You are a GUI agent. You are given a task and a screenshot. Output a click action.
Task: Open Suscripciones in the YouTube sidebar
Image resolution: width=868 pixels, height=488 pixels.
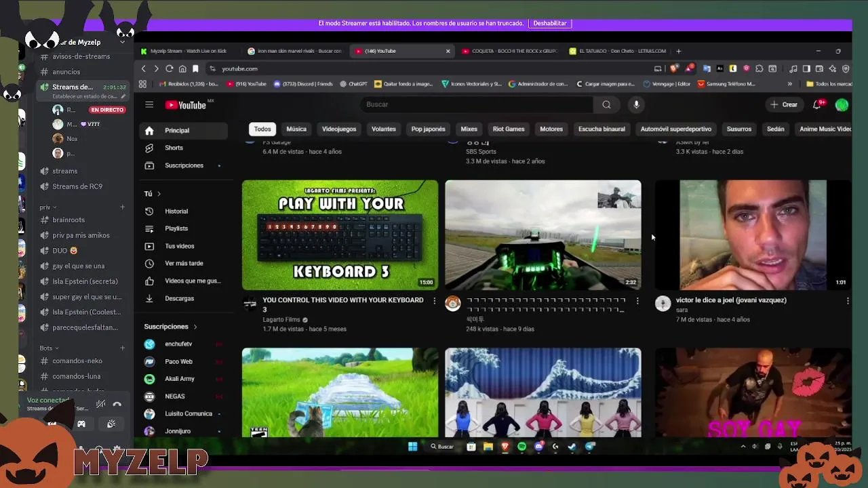(x=183, y=165)
